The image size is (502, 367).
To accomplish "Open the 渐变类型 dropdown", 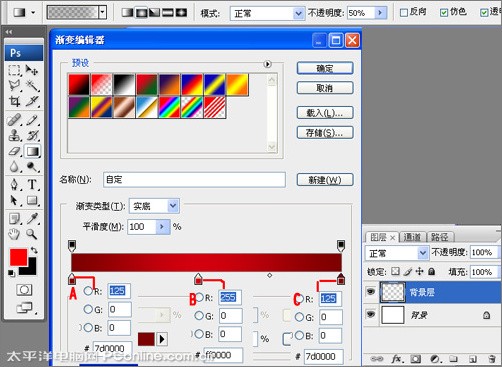I will (x=173, y=206).
